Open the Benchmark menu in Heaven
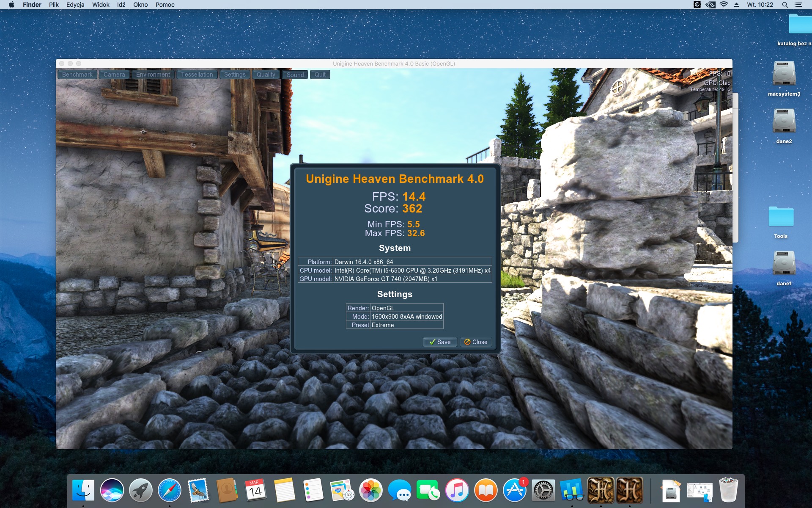 coord(77,75)
